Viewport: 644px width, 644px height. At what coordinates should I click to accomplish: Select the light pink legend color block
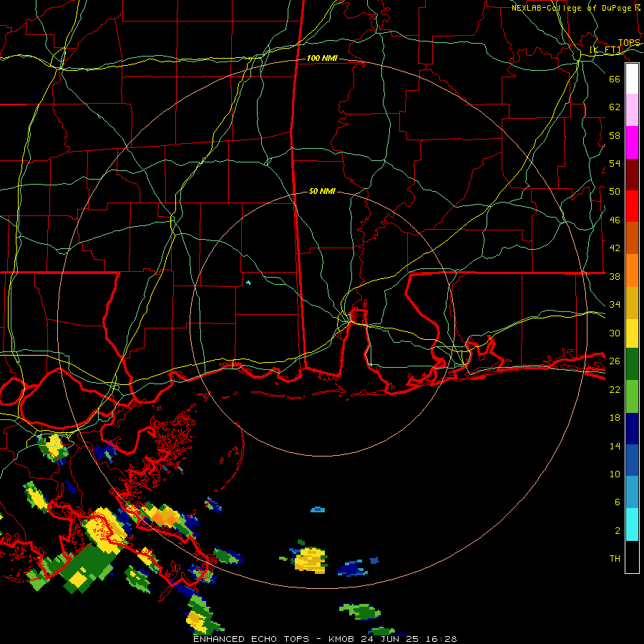[632, 110]
